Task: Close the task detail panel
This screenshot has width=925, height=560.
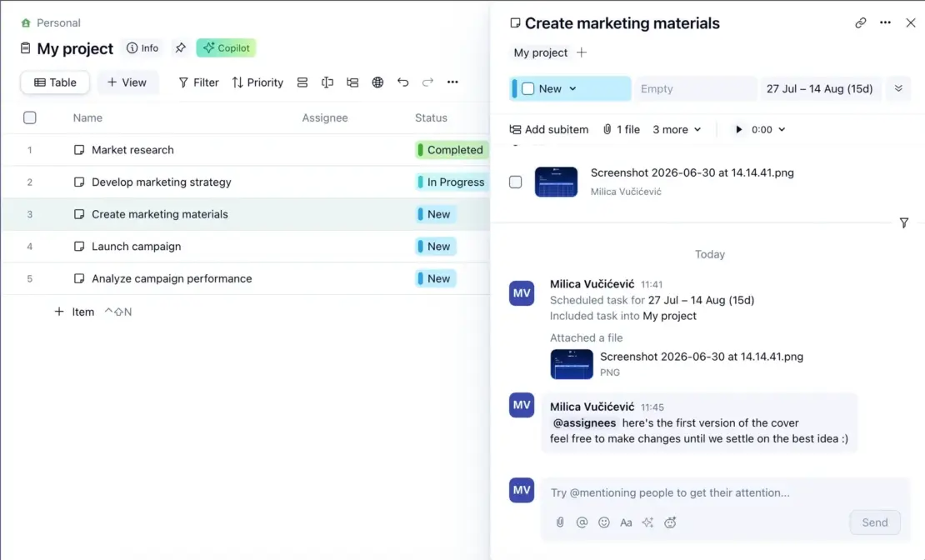Action: [x=911, y=23]
